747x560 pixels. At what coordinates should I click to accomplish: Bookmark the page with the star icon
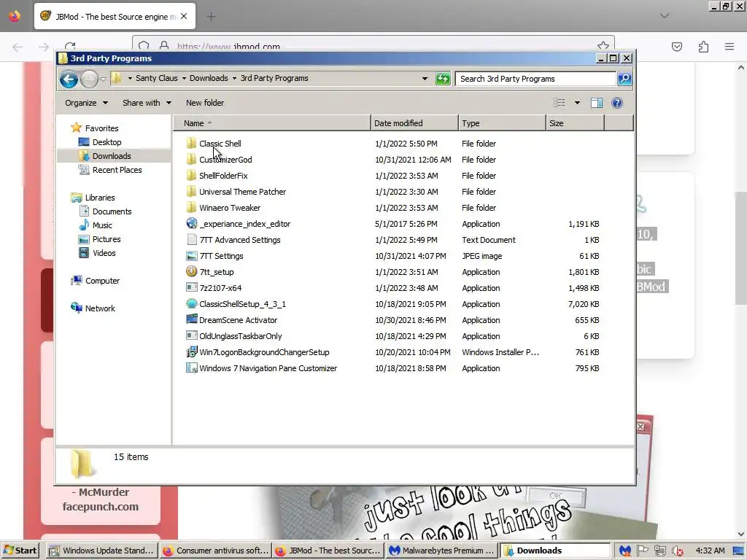[x=603, y=46]
